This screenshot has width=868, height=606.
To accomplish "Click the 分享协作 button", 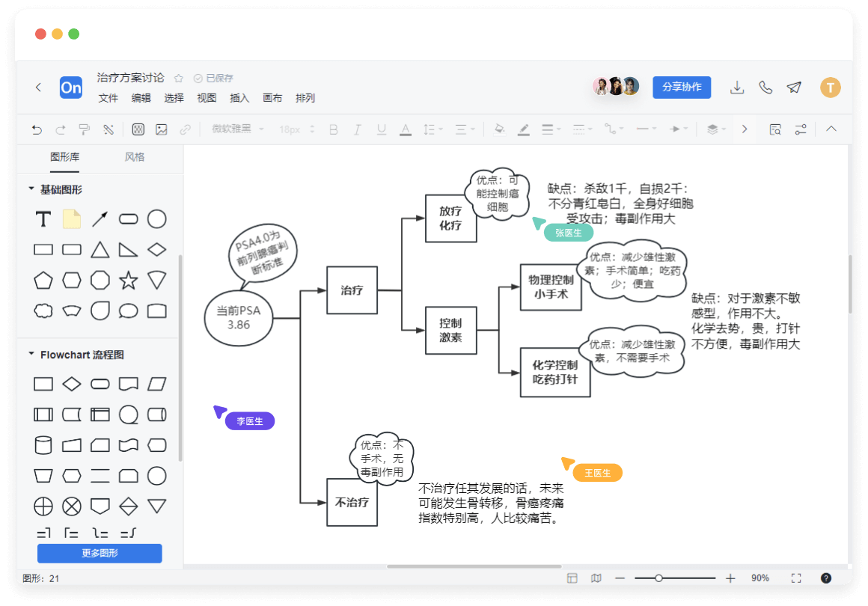I will pos(682,88).
